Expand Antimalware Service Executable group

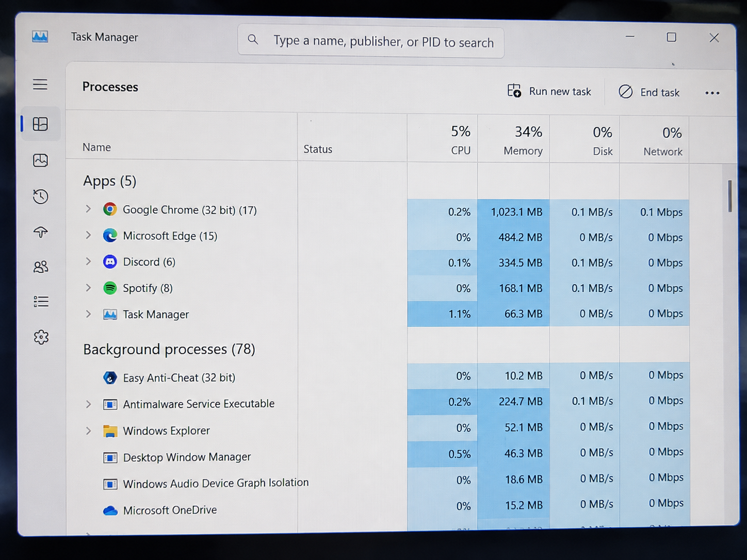pos(88,404)
